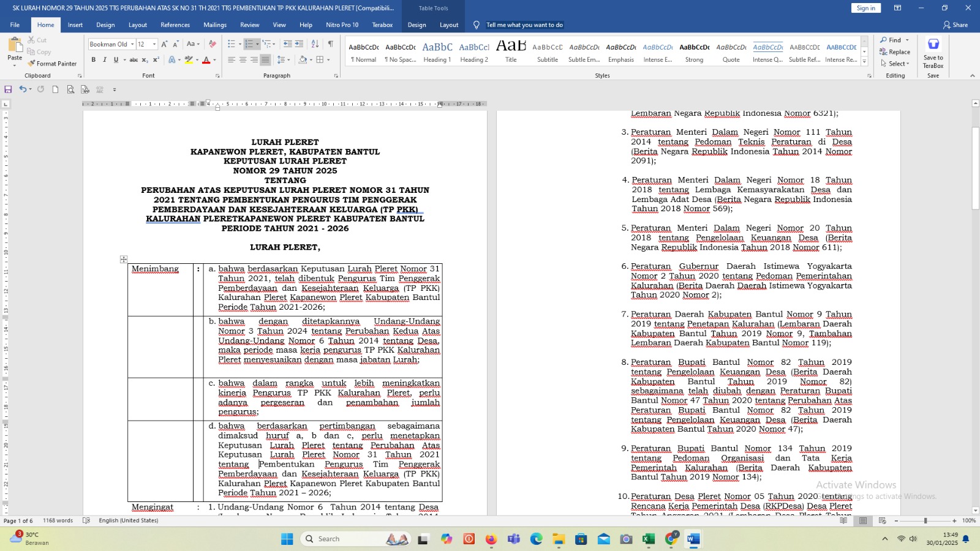Open Line and Paragraph Spacing dropdown

click(283, 60)
